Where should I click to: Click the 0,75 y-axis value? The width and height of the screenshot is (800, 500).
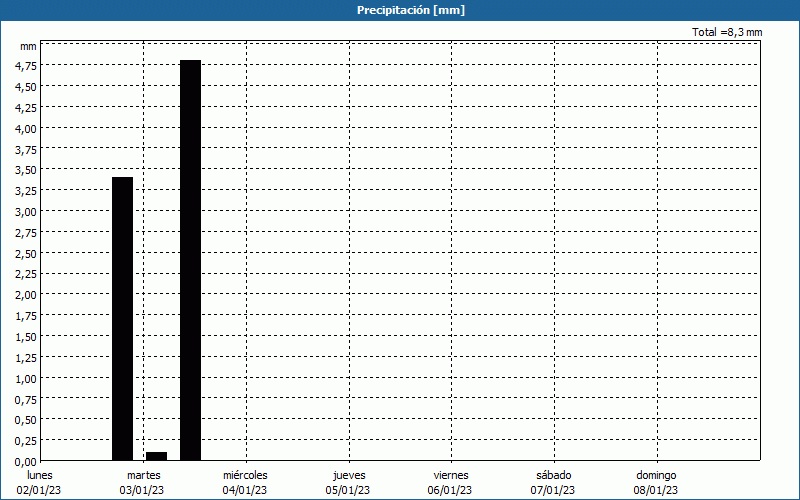[26, 399]
